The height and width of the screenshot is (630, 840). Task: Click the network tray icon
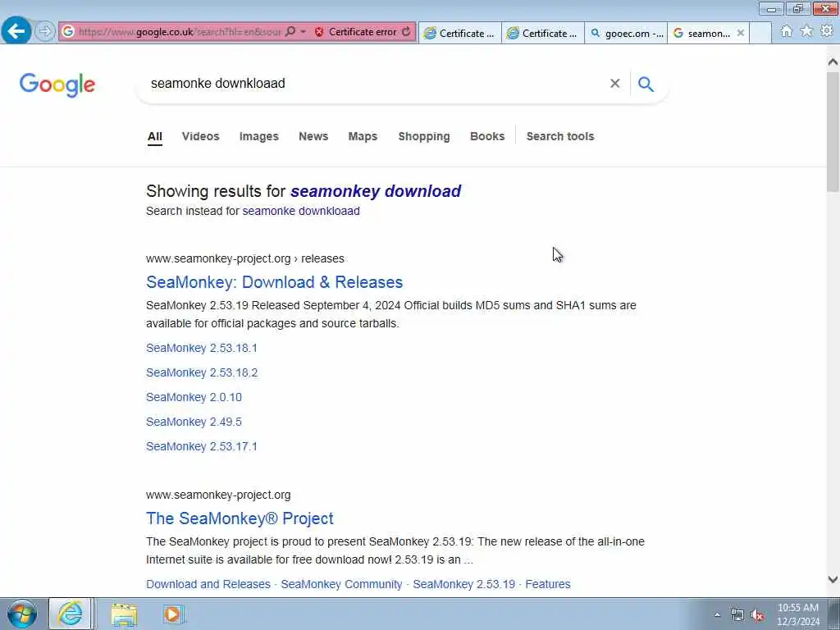[737, 615]
